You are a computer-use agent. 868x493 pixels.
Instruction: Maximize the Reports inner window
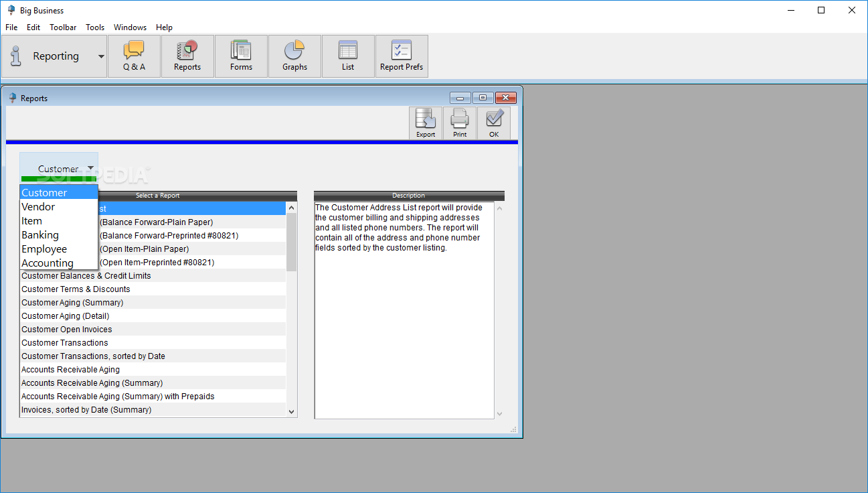pyautogui.click(x=483, y=98)
